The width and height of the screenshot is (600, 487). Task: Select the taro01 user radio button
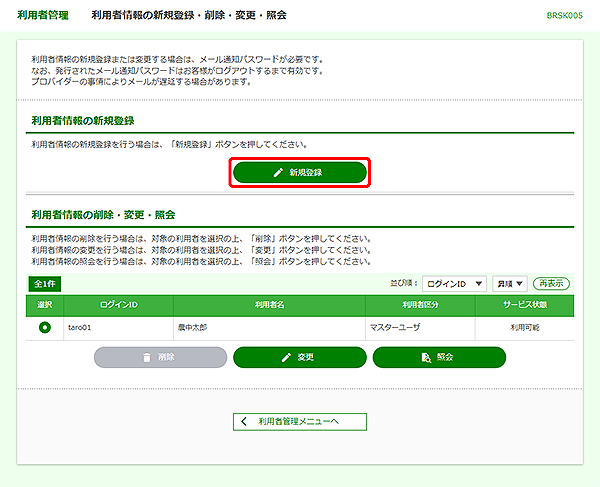(45, 327)
